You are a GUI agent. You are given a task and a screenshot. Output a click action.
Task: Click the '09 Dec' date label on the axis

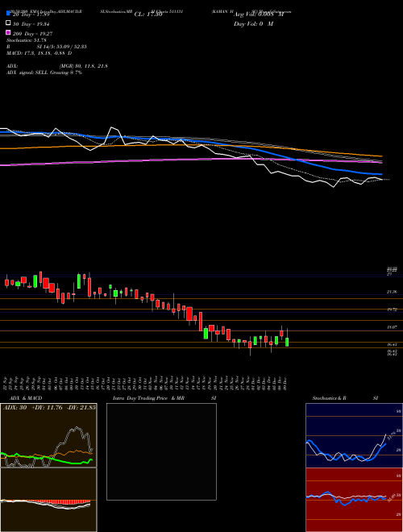[x=287, y=383]
